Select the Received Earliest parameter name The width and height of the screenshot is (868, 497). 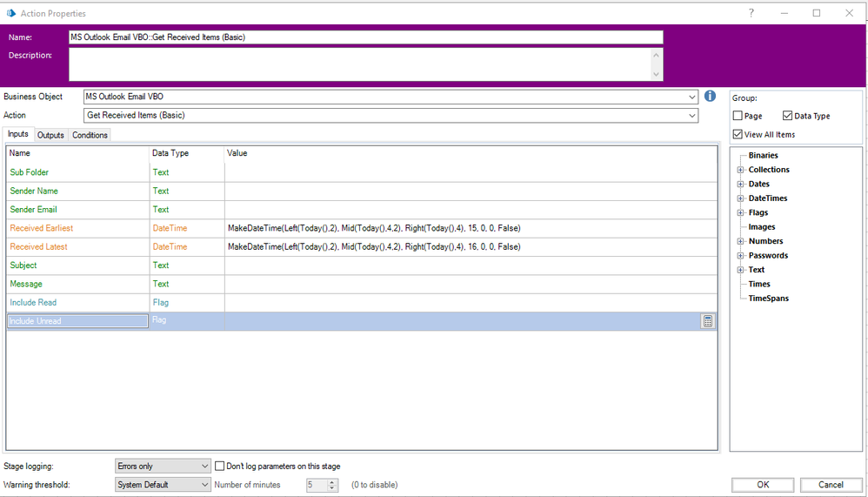(42, 228)
